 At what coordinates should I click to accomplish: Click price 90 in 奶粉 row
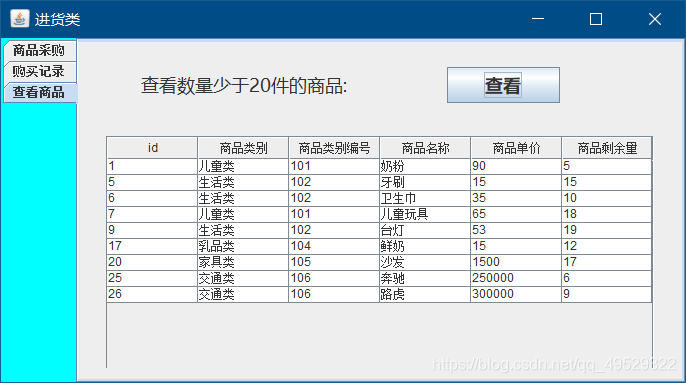coord(516,166)
